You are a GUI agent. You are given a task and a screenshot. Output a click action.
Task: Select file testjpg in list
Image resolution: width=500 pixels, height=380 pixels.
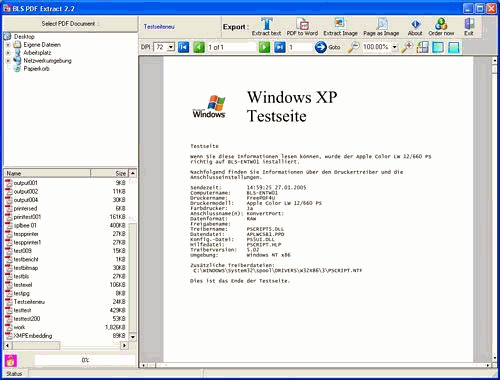[x=22, y=293]
